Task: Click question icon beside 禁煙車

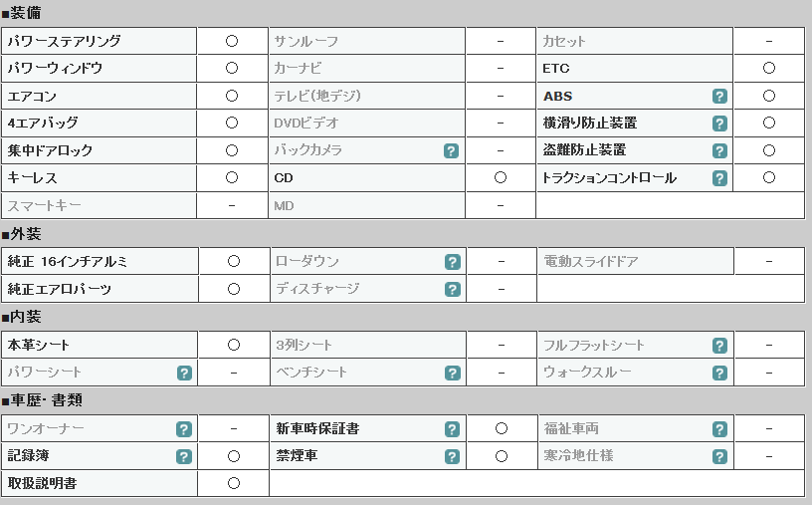Action: pyautogui.click(x=452, y=457)
